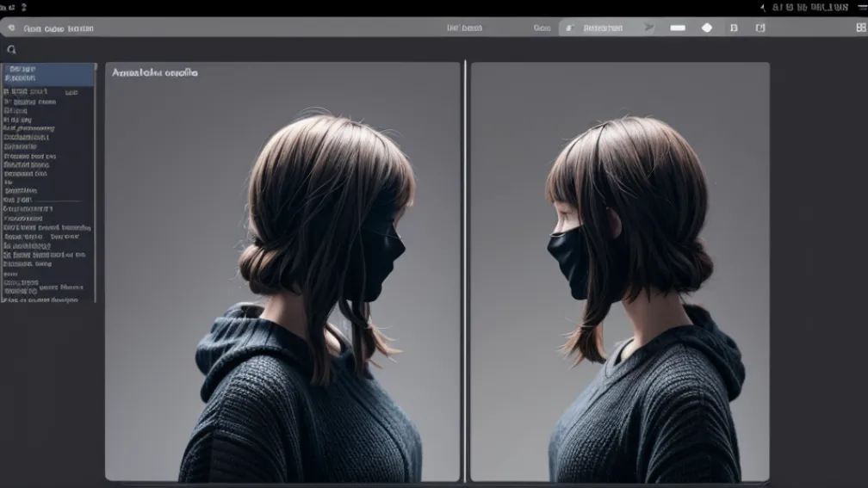Click the scrollbar on the left sidebar's right edge
The width and height of the screenshot is (868, 488).
95,182
